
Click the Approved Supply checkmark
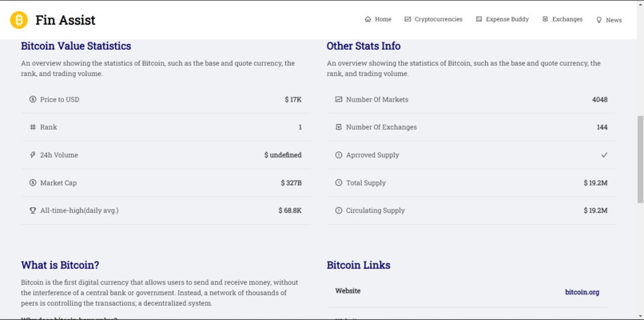tap(604, 155)
